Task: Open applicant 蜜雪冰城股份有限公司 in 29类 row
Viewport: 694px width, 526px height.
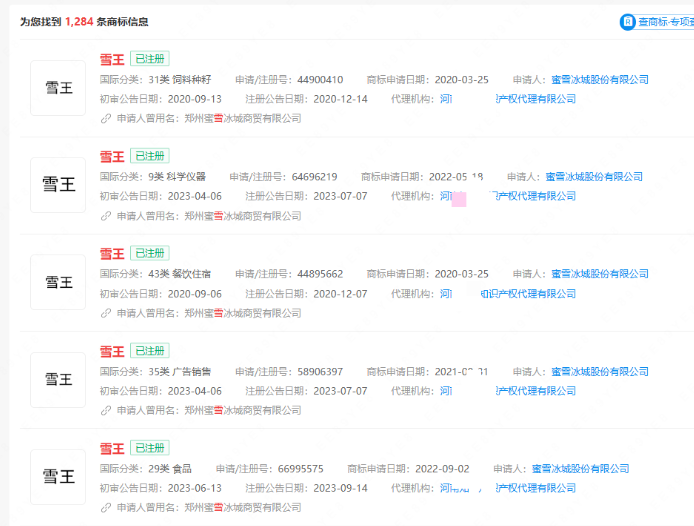Action: 580,468
